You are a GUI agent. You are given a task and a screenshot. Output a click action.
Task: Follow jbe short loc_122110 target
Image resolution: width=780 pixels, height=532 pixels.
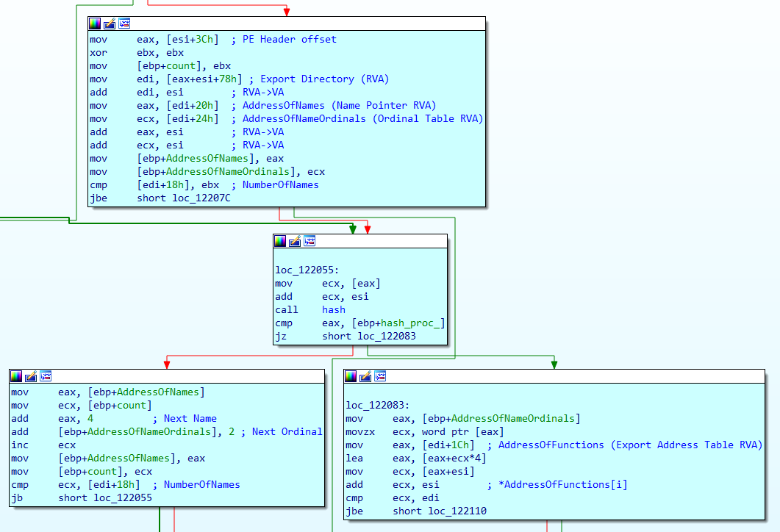tap(457, 511)
